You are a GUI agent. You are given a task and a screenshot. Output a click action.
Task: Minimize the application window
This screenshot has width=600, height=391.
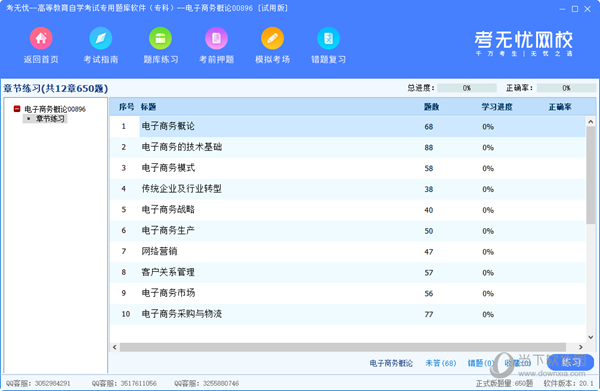(562, 9)
